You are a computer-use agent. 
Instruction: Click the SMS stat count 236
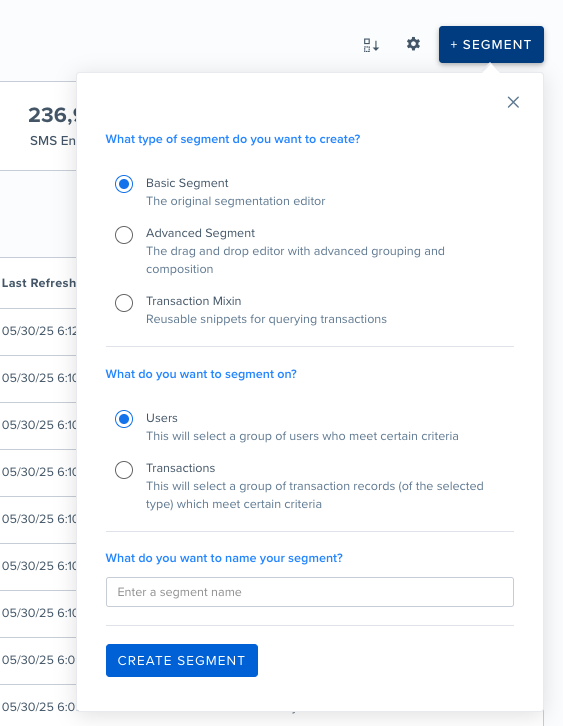pyautogui.click(x=52, y=115)
